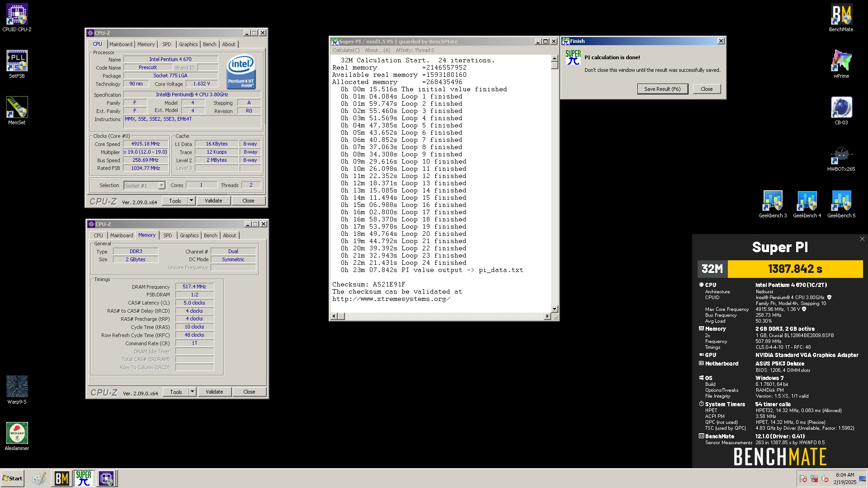Expand the Socket #1 selection dropdown

161,185
